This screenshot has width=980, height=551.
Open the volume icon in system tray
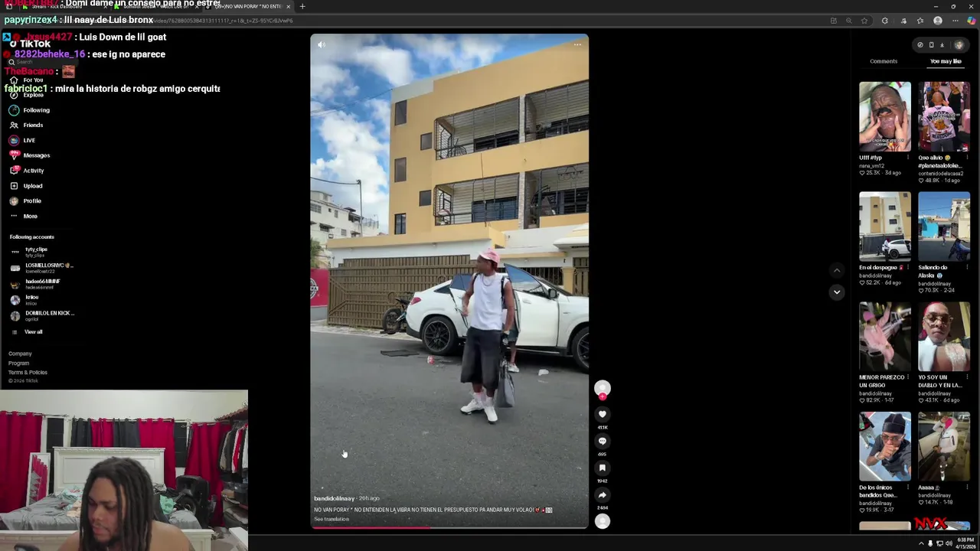(949, 543)
